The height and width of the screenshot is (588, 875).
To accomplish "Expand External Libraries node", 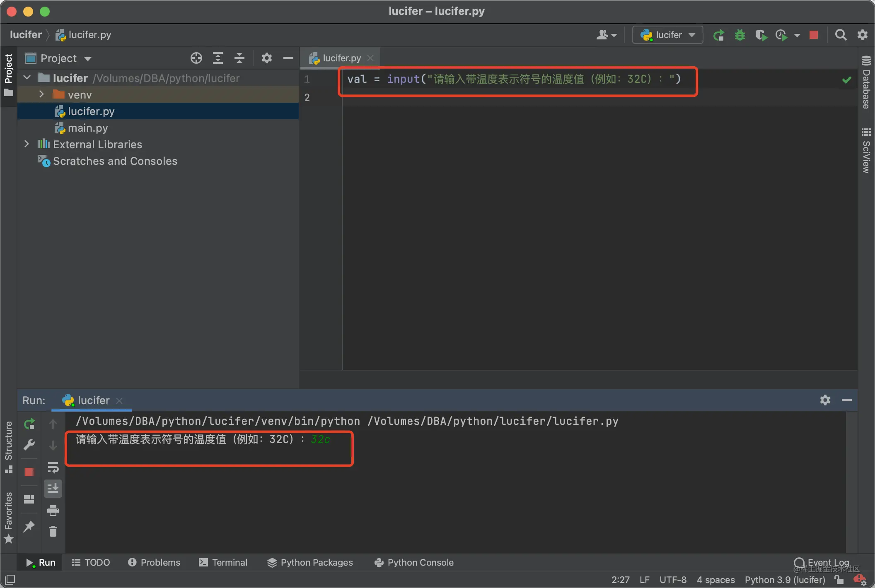I will (27, 144).
